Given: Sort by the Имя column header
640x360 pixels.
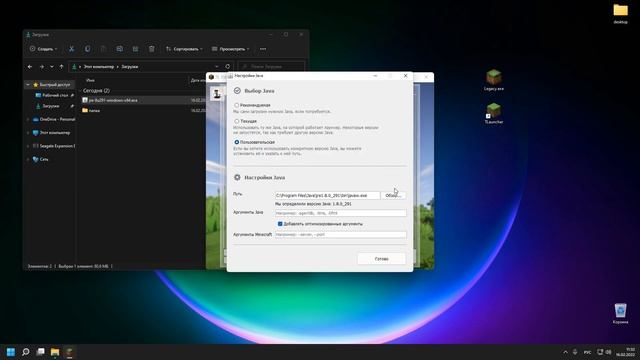Looking at the screenshot, I should pos(91,80).
